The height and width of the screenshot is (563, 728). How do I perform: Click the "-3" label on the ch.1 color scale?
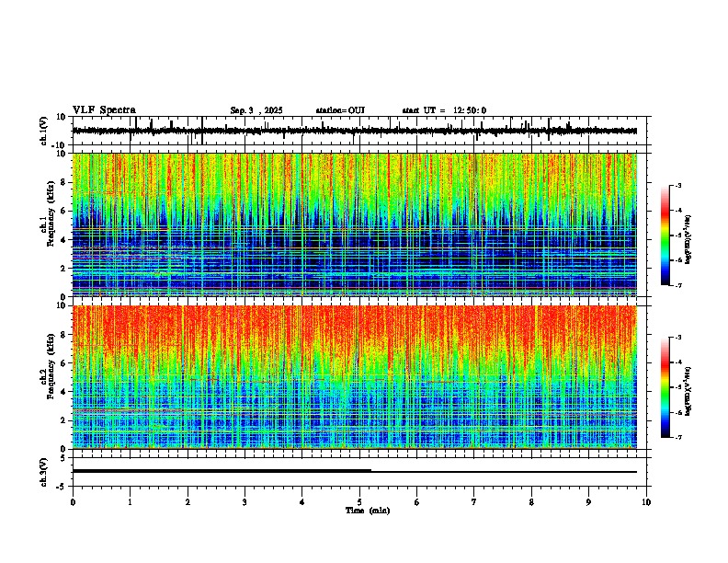677,185
